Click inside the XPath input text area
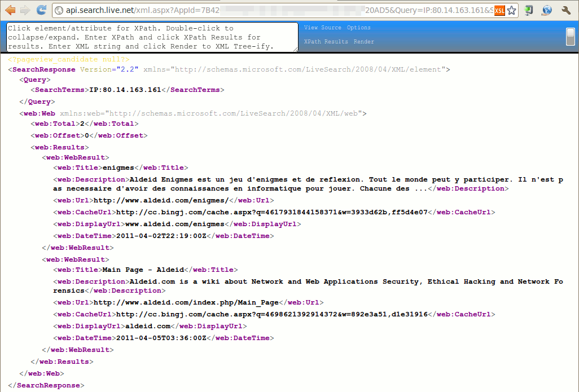The width and height of the screenshot is (579, 392). (152, 37)
